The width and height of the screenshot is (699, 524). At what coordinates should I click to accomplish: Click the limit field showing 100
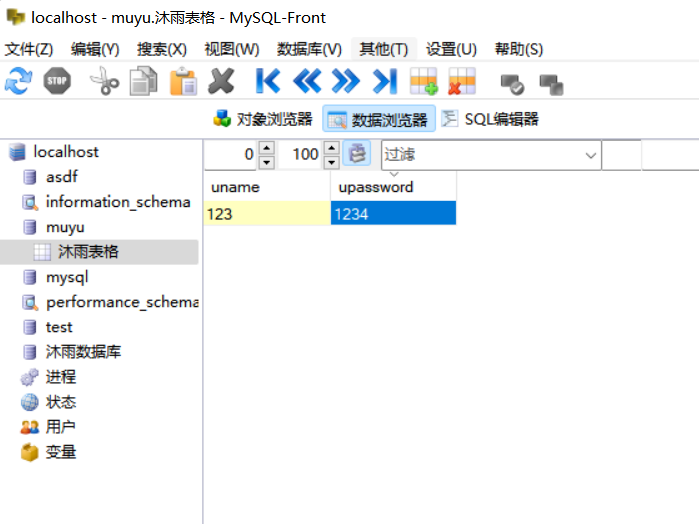coord(300,154)
